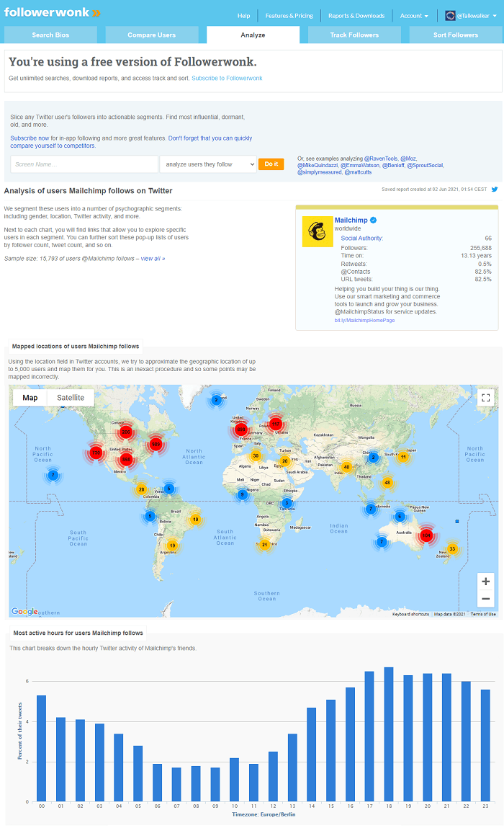This screenshot has width=504, height=828.
Task: Click the Keyboard shortcuts map link
Action: coord(410,614)
